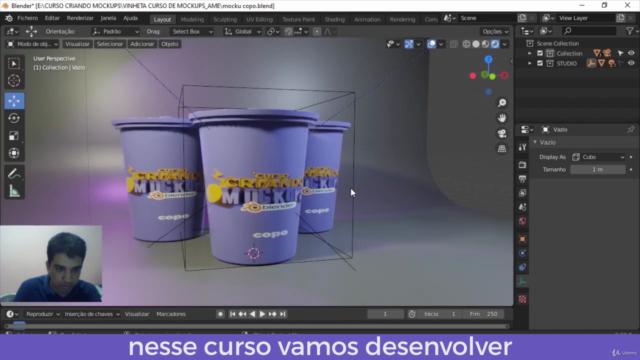Toggle camera view with the camera icon
This screenshot has height=360, width=640.
(502, 133)
